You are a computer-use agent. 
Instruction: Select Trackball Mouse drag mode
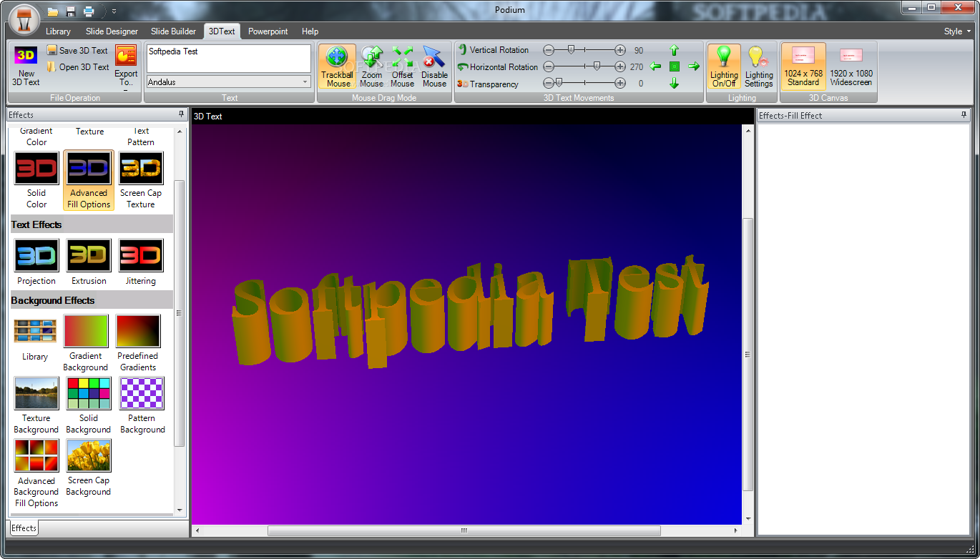click(337, 66)
